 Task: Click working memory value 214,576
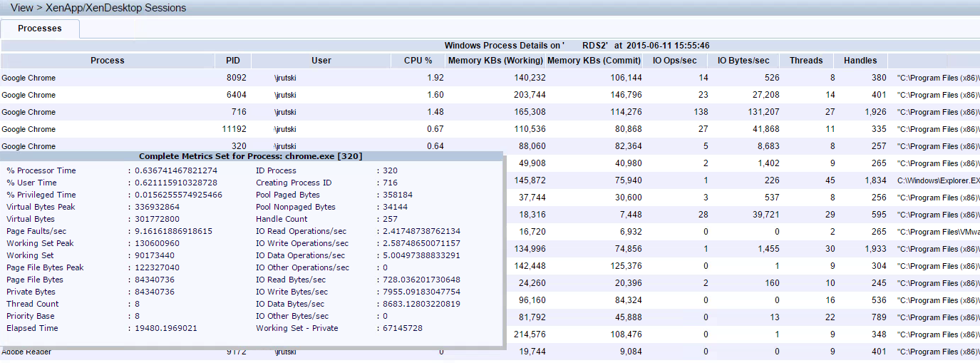click(530, 334)
